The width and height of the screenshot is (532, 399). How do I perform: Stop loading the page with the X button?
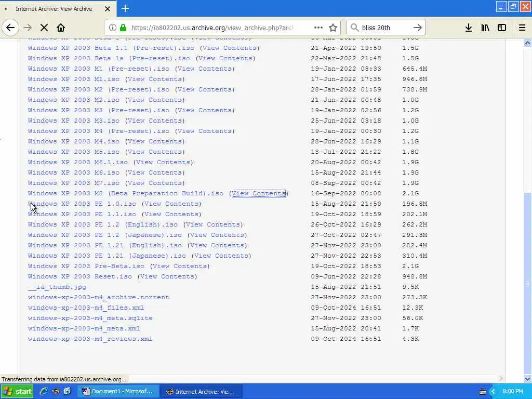click(44, 28)
